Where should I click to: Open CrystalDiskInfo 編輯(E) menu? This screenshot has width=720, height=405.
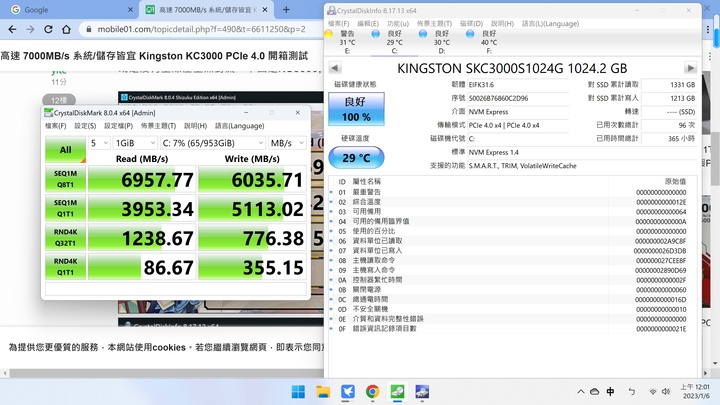368,23
